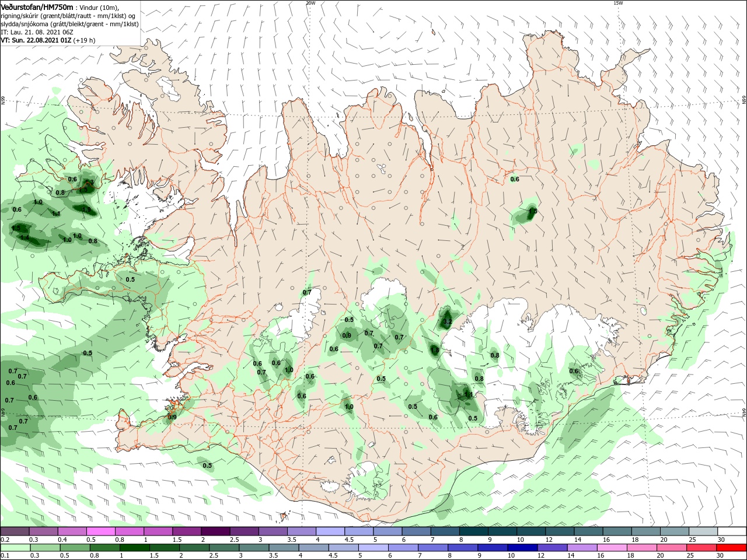The image size is (747, 560).
Task: Click the "VT: Sun. 22.08.2021 01Z (+19 h)" line
Action: pyautogui.click(x=48, y=40)
